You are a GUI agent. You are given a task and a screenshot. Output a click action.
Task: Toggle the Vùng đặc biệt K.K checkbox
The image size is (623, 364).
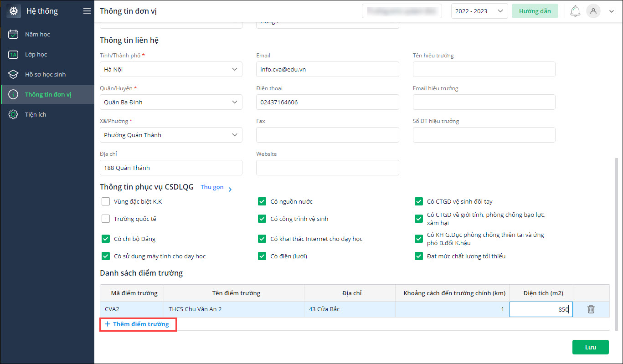coord(106,201)
